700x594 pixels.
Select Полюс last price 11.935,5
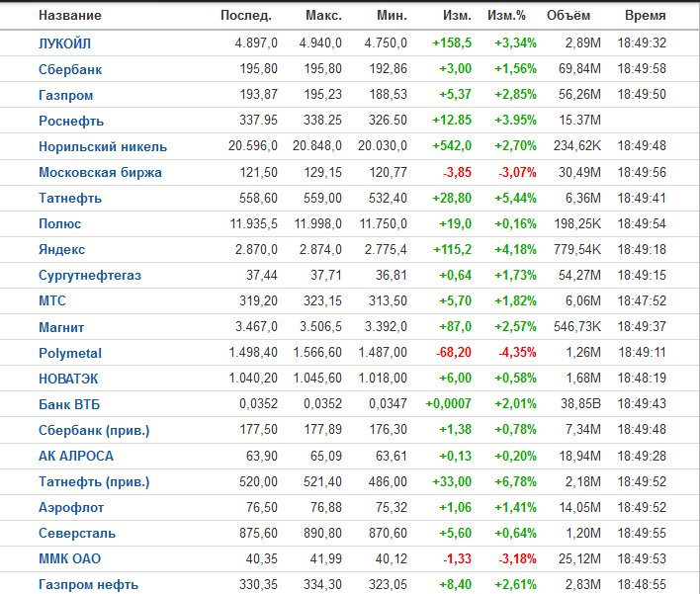[253, 223]
